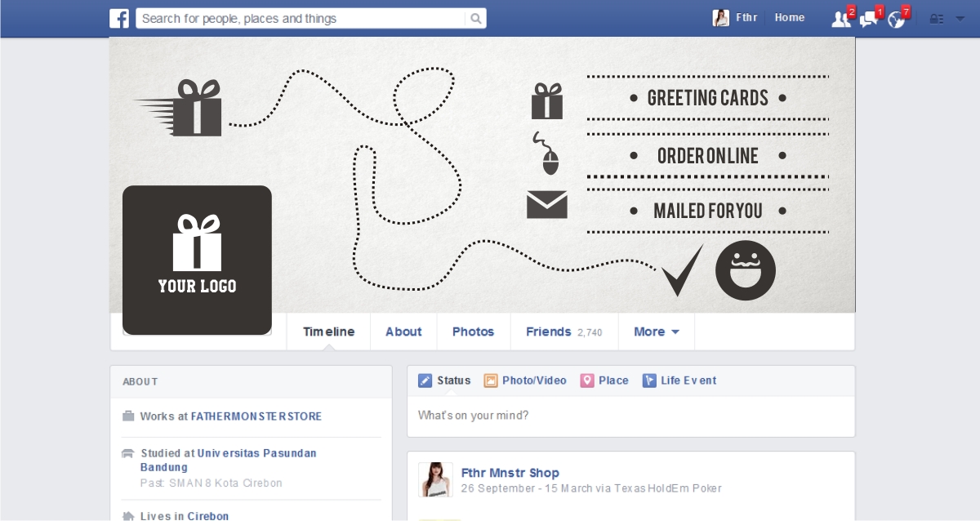Click the YOUR LOGO profile picture

pyautogui.click(x=197, y=260)
